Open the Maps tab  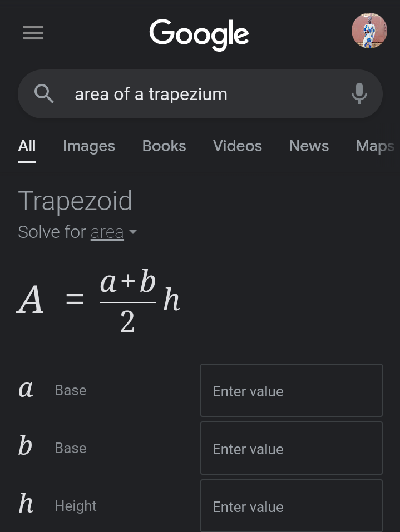click(375, 146)
